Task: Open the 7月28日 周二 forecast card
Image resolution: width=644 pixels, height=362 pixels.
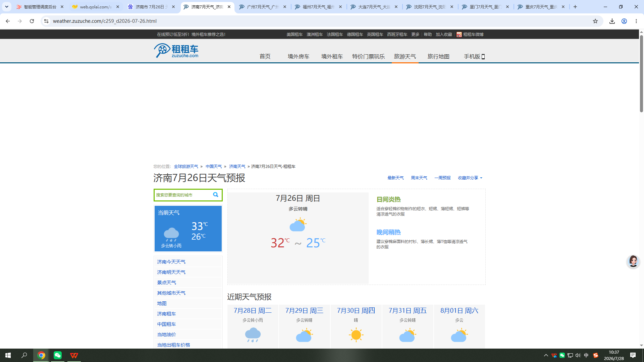Action: click(253, 327)
